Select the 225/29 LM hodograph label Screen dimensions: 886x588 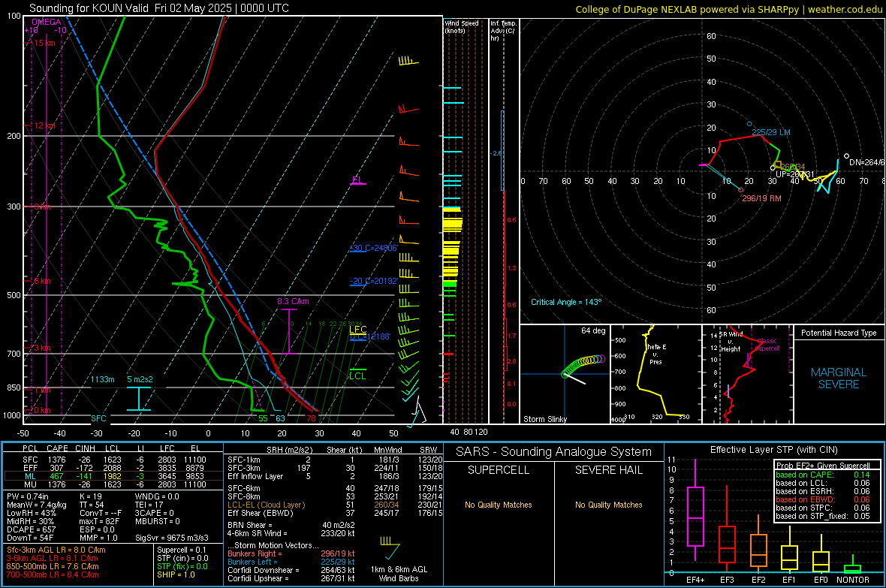coord(770,132)
